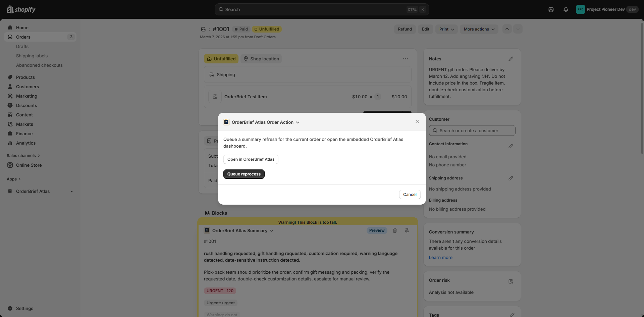The image size is (644, 317).
Task: Open the fulfillment card three-dot menu
Action: (406, 59)
